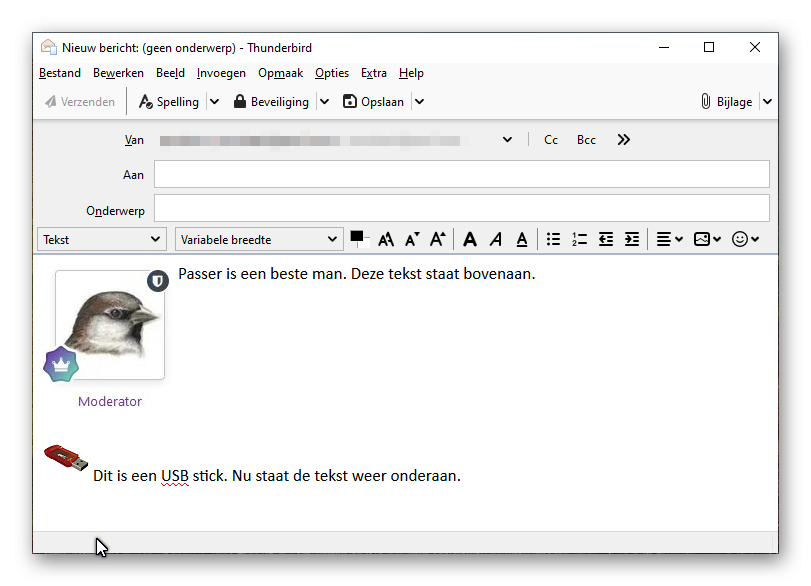This screenshot has width=811, height=586.
Task: Open the Invoegen menu
Action: point(221,73)
